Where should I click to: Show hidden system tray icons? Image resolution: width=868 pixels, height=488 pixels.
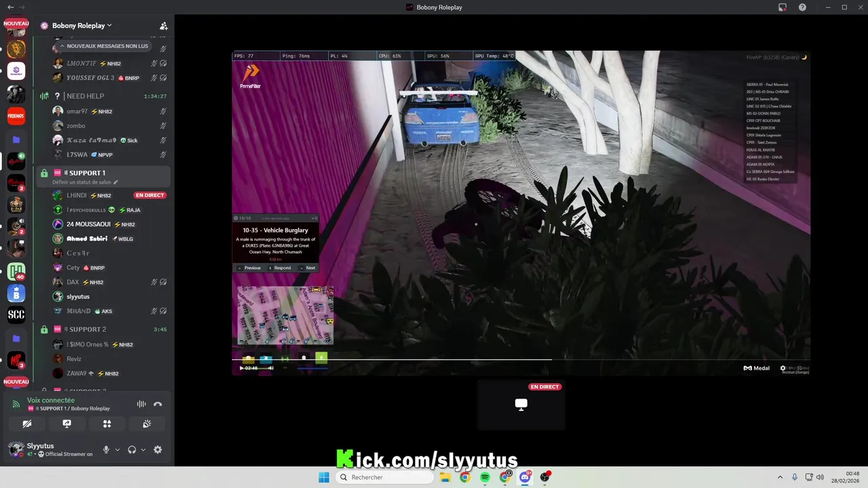(780, 477)
